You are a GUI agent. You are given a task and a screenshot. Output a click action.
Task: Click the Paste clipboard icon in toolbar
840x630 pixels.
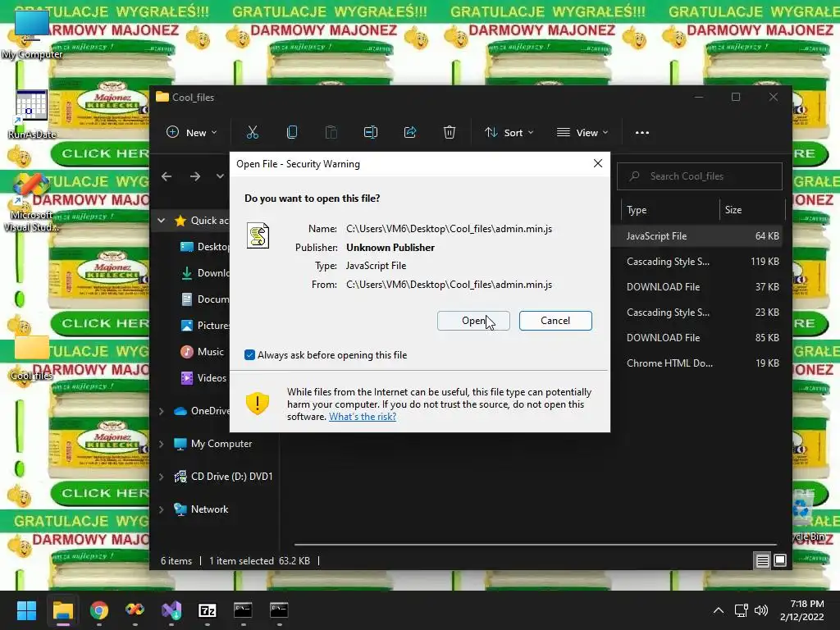point(331,132)
